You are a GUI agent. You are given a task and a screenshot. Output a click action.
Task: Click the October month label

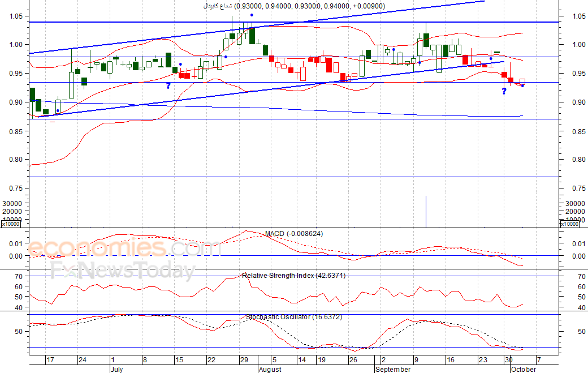pyautogui.click(x=524, y=369)
